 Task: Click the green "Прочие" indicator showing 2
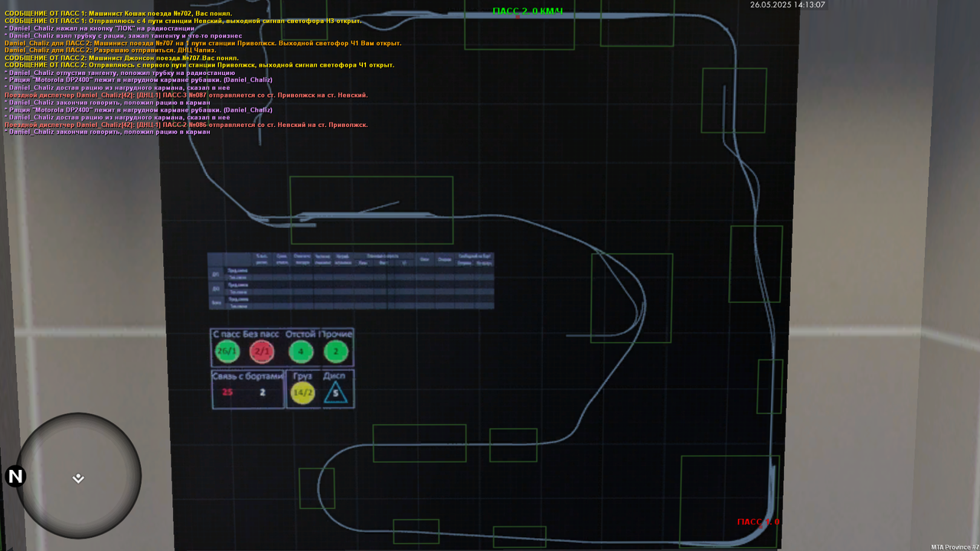[x=336, y=352]
